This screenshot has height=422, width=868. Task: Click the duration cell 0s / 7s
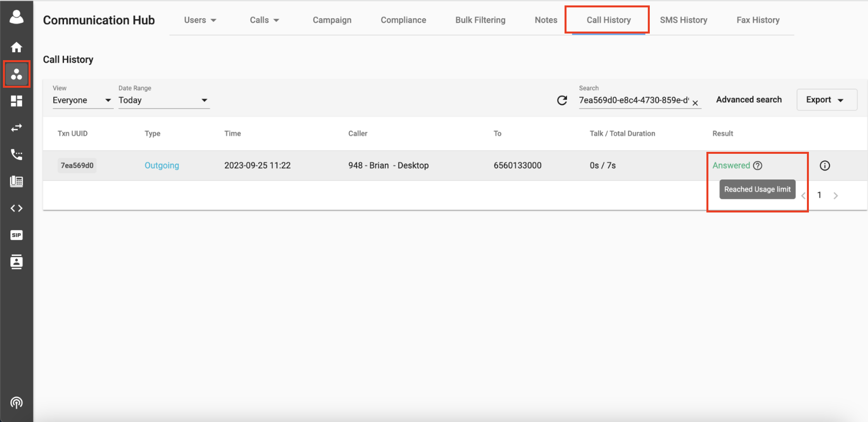click(602, 166)
